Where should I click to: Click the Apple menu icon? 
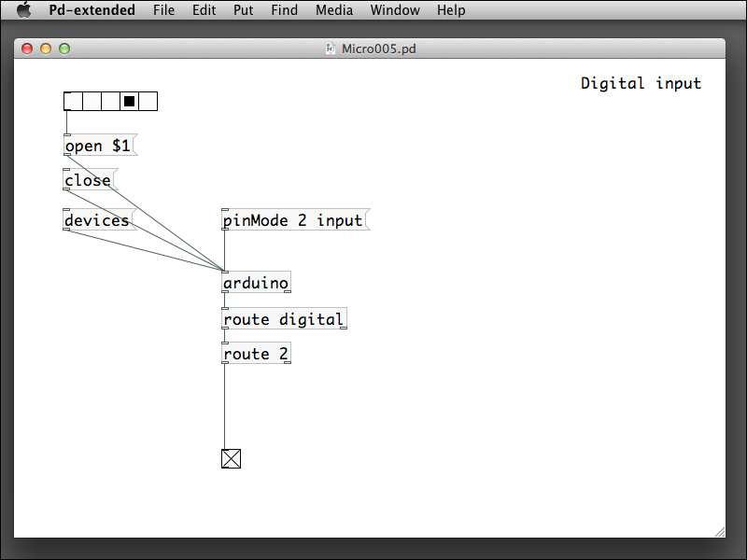click(x=23, y=10)
